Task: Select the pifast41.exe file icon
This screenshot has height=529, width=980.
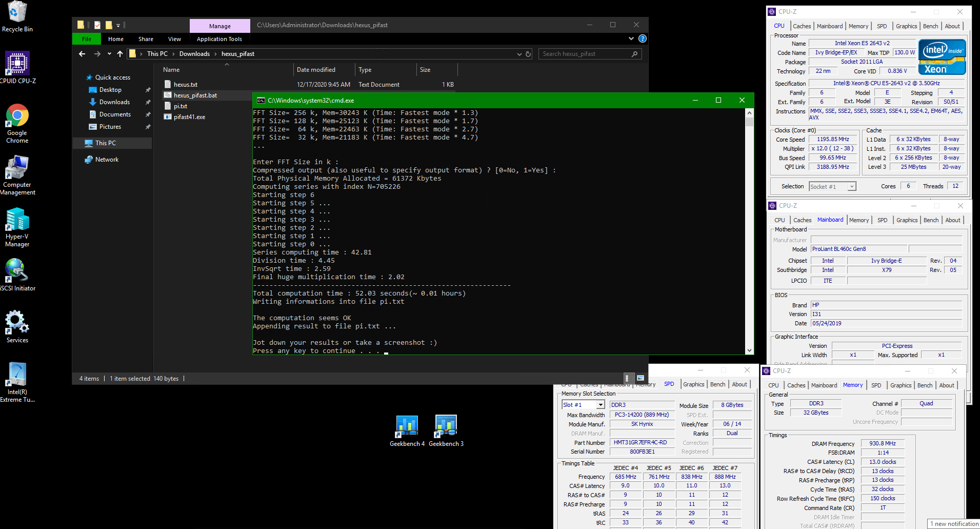Action: [167, 117]
